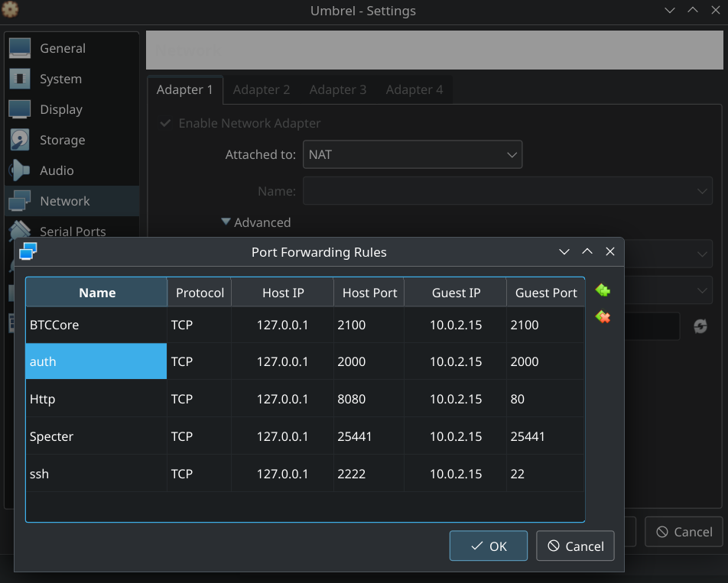Confirm port forwarding rules with OK
The height and width of the screenshot is (583, 728).
point(489,546)
